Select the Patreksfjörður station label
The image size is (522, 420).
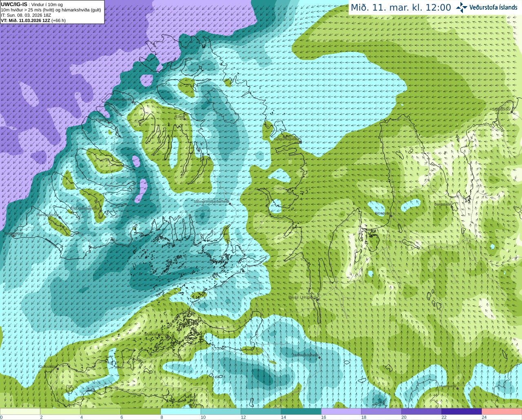tap(48, 214)
